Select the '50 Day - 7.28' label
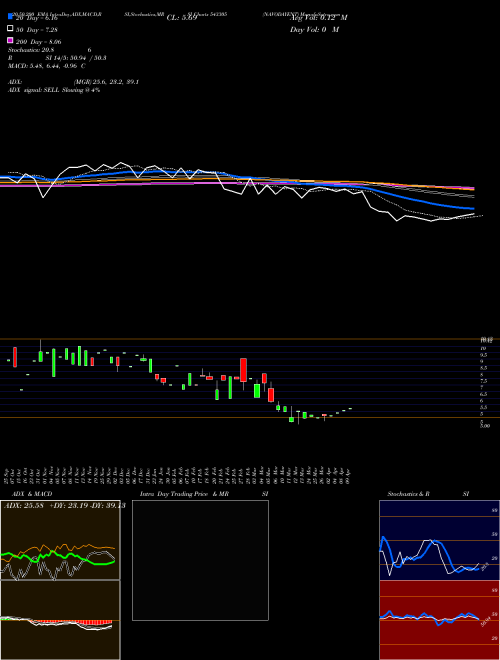The image size is (500, 660). pyautogui.click(x=37, y=30)
